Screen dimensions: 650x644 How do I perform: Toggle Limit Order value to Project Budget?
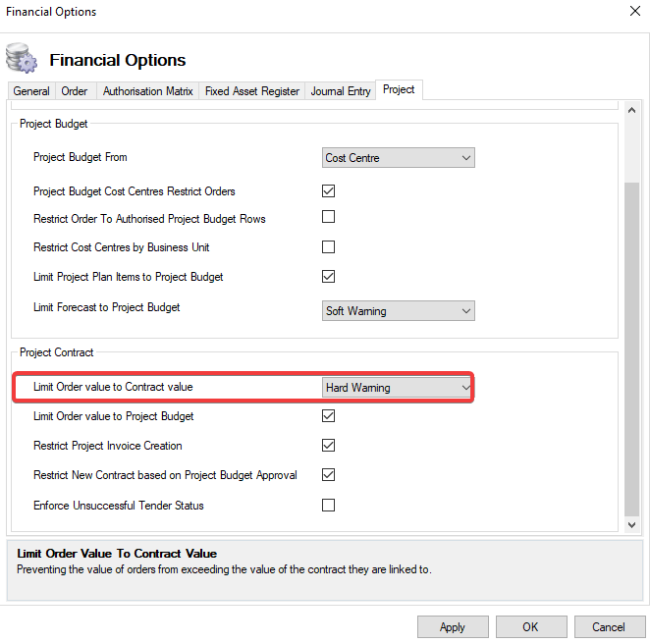click(x=329, y=416)
